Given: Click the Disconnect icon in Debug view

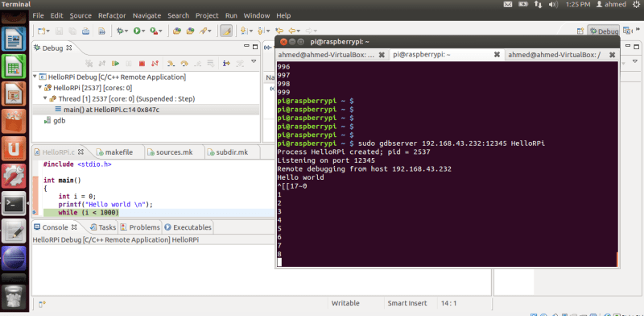Looking at the screenshot, I should 155,64.
